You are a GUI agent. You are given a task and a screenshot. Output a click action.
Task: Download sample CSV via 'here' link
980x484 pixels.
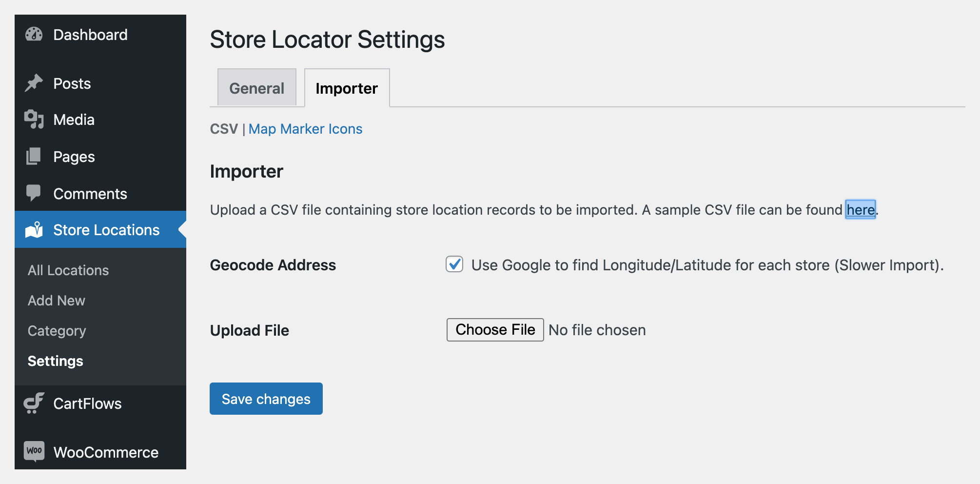[x=860, y=210]
